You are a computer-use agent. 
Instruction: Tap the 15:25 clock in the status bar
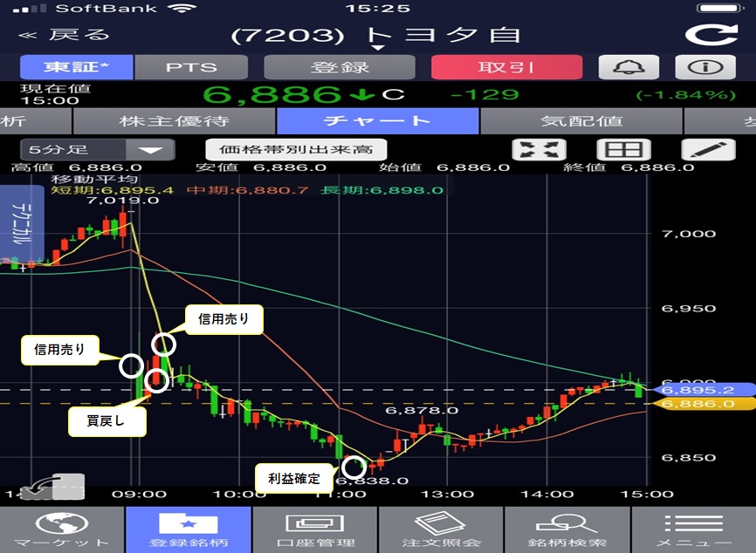(x=378, y=8)
